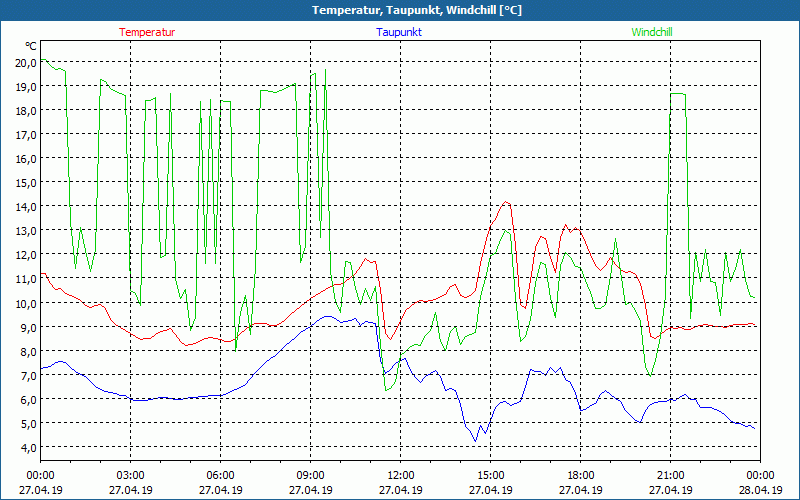Click the 28.04.19 date label
This screenshot has width=800, height=500.
[x=760, y=490]
